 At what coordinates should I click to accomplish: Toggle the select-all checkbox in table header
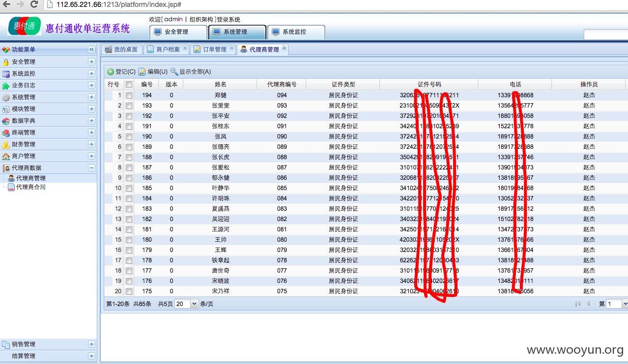tap(129, 84)
